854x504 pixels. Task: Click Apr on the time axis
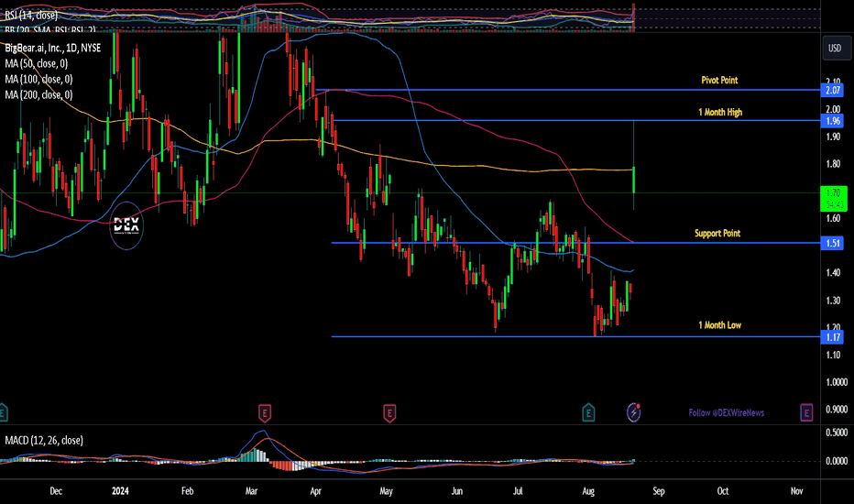(x=315, y=491)
